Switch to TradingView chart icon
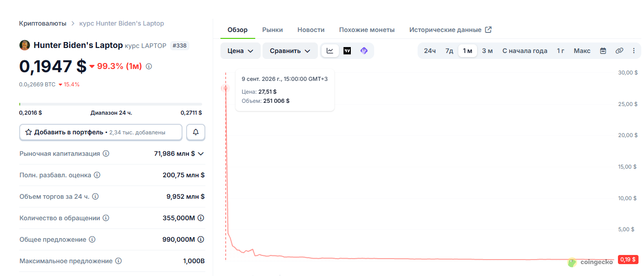The height and width of the screenshot is (276, 644). [347, 51]
